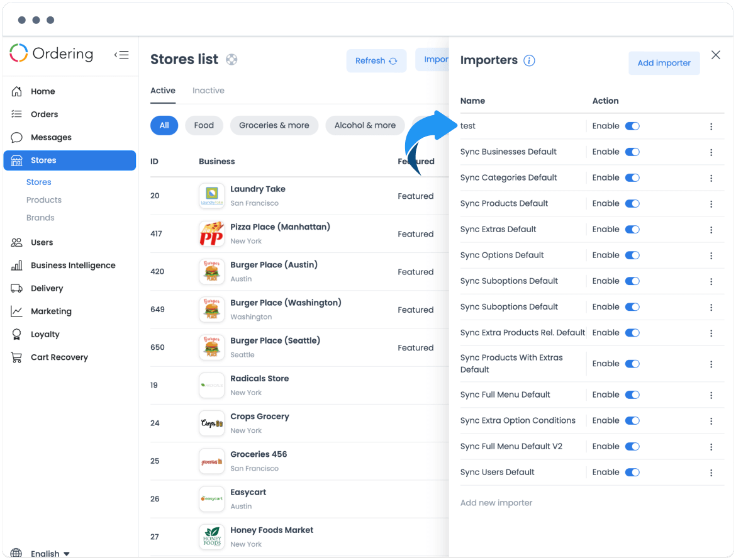Open the Products submenu link
736x560 pixels.
43,200
